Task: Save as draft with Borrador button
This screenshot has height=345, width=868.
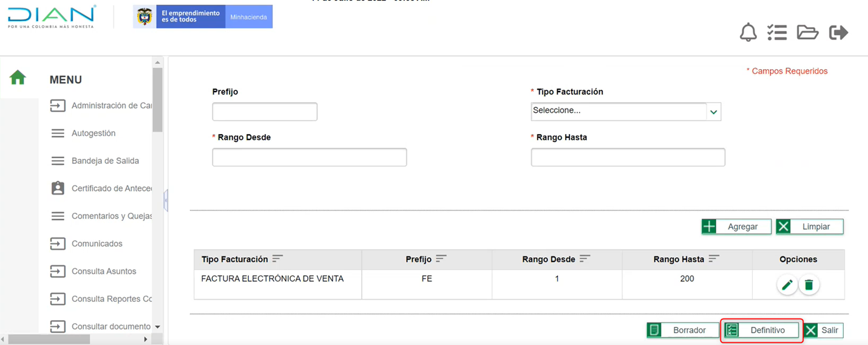Action: click(683, 330)
